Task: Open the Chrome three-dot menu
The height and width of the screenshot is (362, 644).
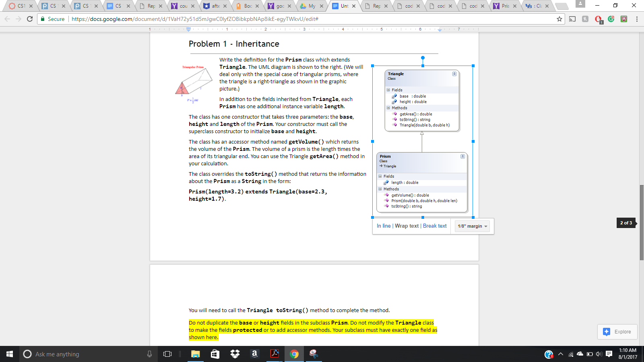Action: (x=637, y=19)
